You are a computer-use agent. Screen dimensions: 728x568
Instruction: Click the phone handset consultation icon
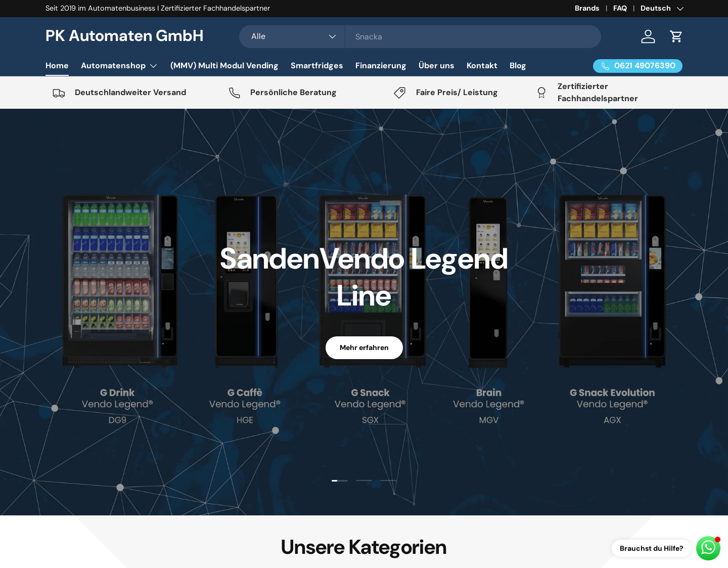tap(234, 93)
